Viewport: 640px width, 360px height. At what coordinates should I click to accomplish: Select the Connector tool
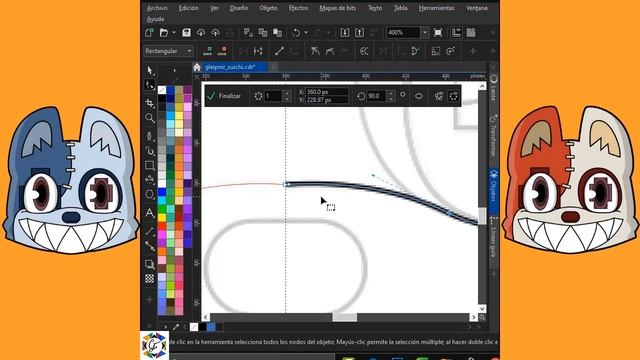click(x=150, y=246)
